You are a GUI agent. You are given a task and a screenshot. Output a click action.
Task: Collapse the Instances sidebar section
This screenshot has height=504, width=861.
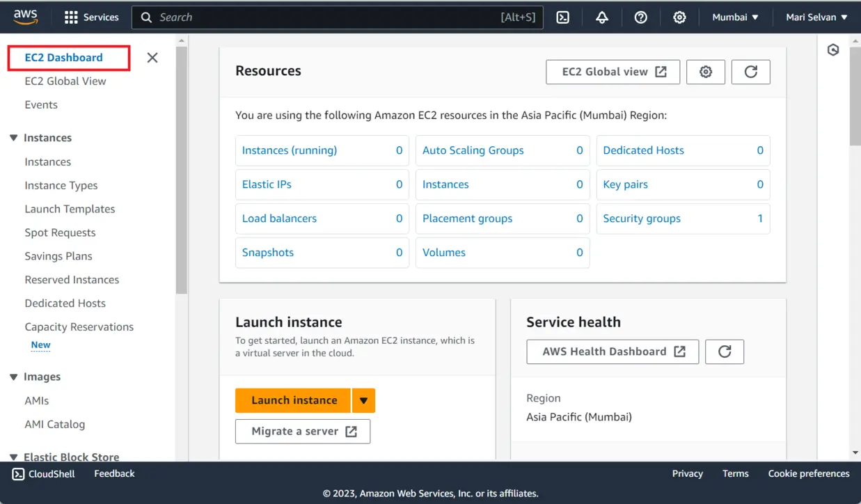click(13, 138)
